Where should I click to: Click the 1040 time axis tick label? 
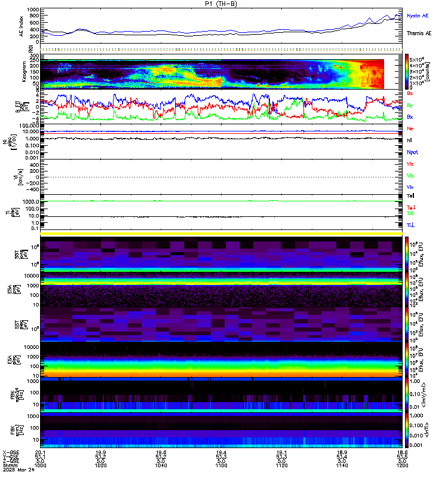click(x=161, y=465)
